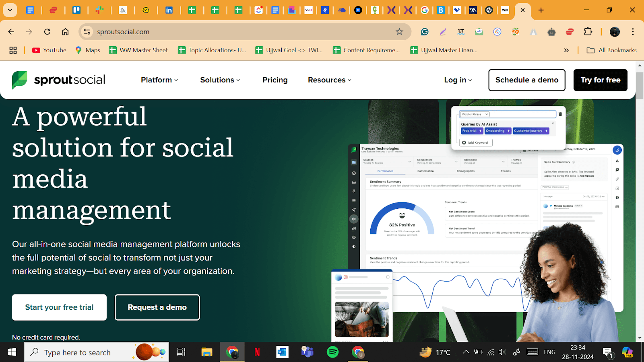Open the Grammarly extension
Viewport: 644px width, 362px height.
click(x=425, y=32)
